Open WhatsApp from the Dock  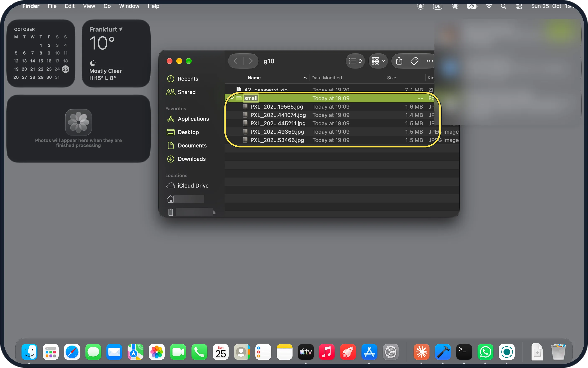pyautogui.click(x=485, y=352)
